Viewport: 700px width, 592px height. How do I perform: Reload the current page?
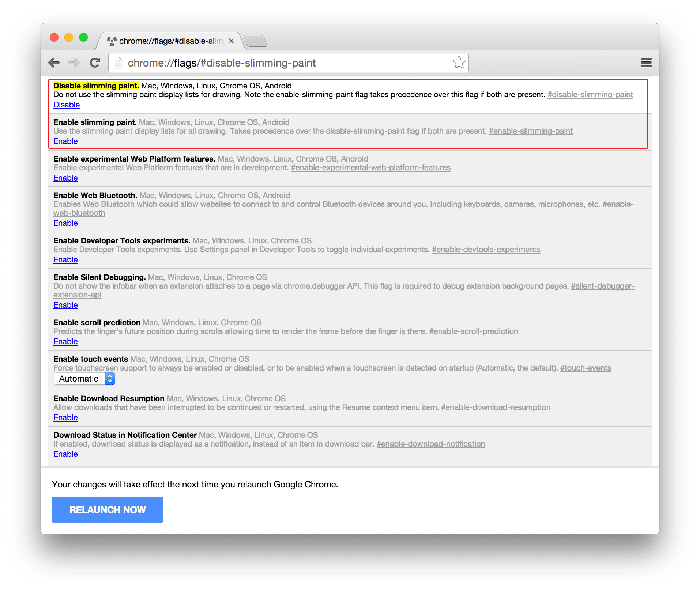click(95, 62)
